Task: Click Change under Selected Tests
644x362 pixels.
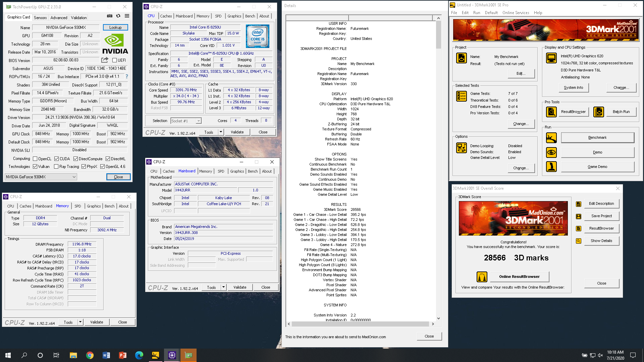Action: click(521, 124)
